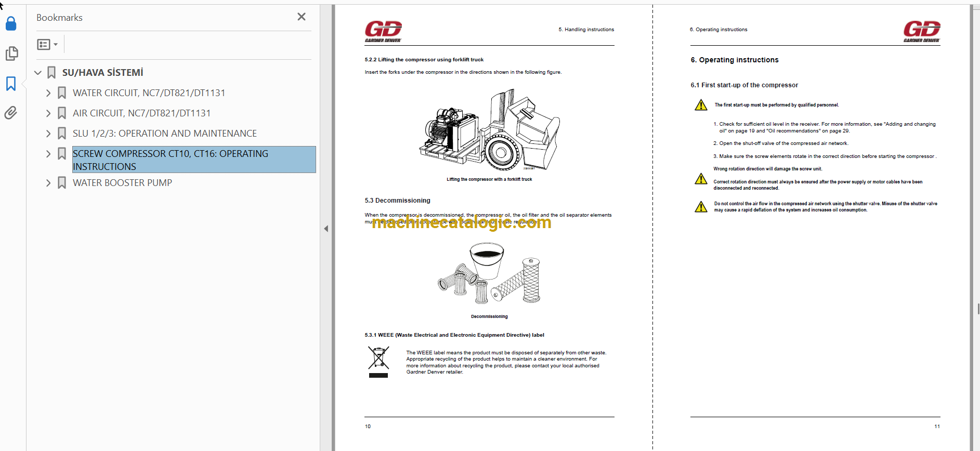Click bookmark icon beside WATER CIRCUIT
The width and height of the screenshot is (980, 451).
[x=62, y=93]
